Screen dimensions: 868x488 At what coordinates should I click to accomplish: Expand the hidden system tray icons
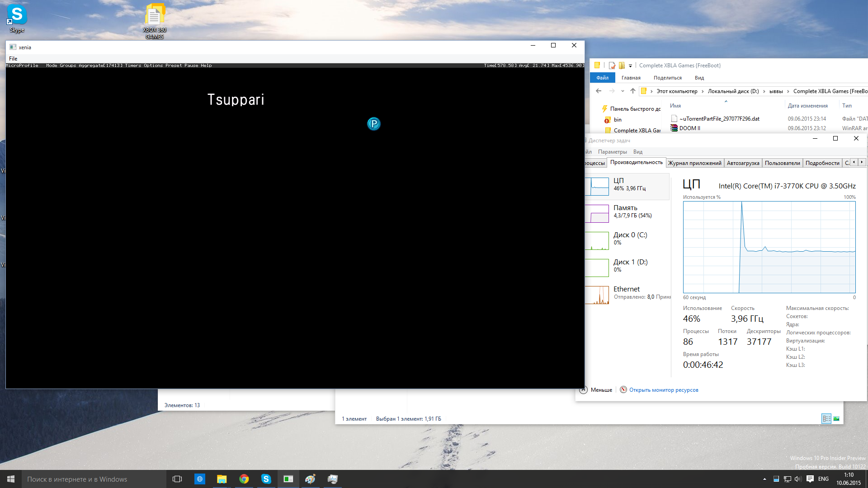(764, 479)
